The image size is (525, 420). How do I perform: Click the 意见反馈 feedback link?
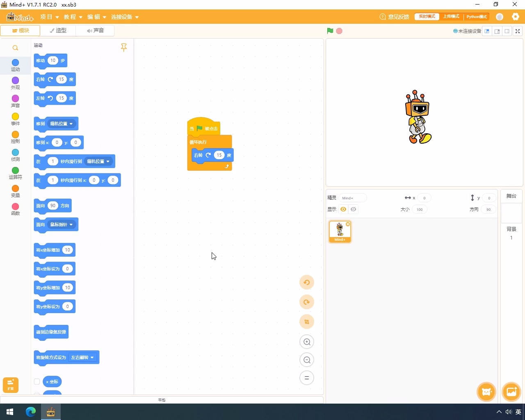[x=395, y=17]
